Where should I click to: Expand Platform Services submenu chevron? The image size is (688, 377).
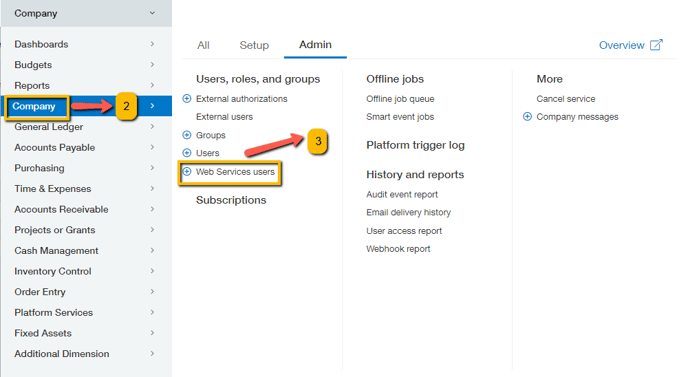pyautogui.click(x=152, y=312)
